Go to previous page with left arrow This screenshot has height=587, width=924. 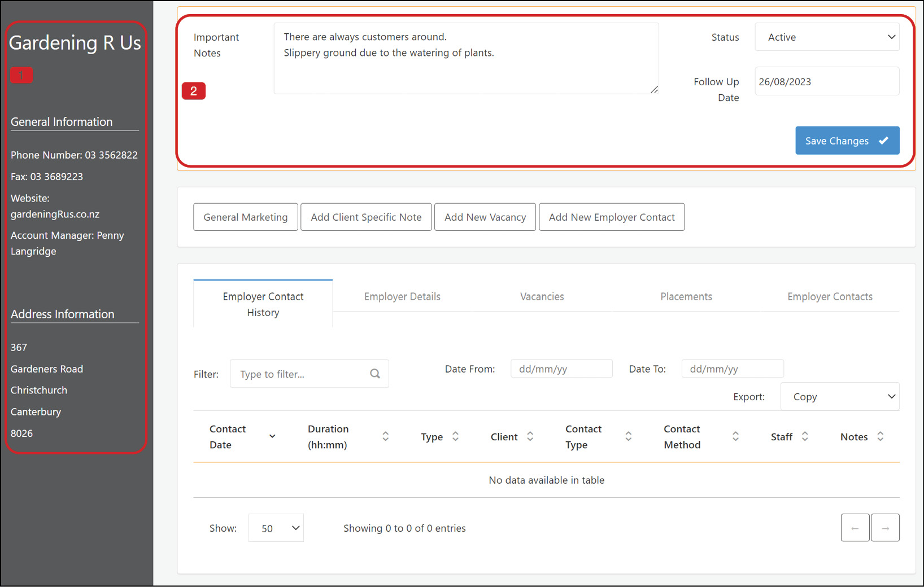point(855,528)
